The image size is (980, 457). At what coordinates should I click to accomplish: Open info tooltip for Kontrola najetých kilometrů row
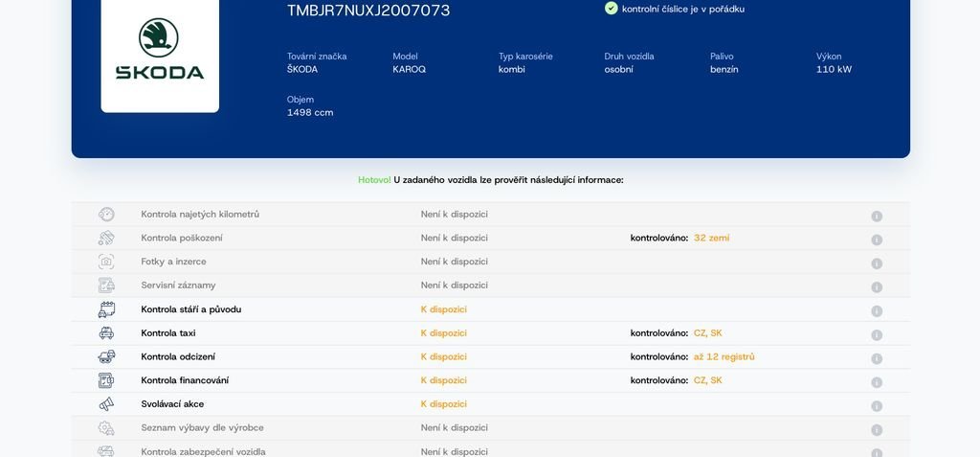pyautogui.click(x=877, y=216)
